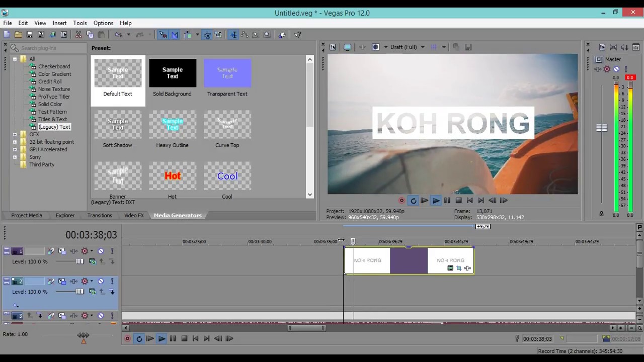Click the What's This help icon
This screenshot has width=644, height=362.
[298, 35]
